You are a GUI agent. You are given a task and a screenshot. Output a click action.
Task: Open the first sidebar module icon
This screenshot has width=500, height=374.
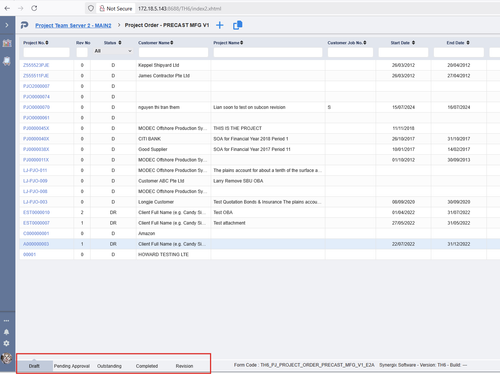pos(7,43)
